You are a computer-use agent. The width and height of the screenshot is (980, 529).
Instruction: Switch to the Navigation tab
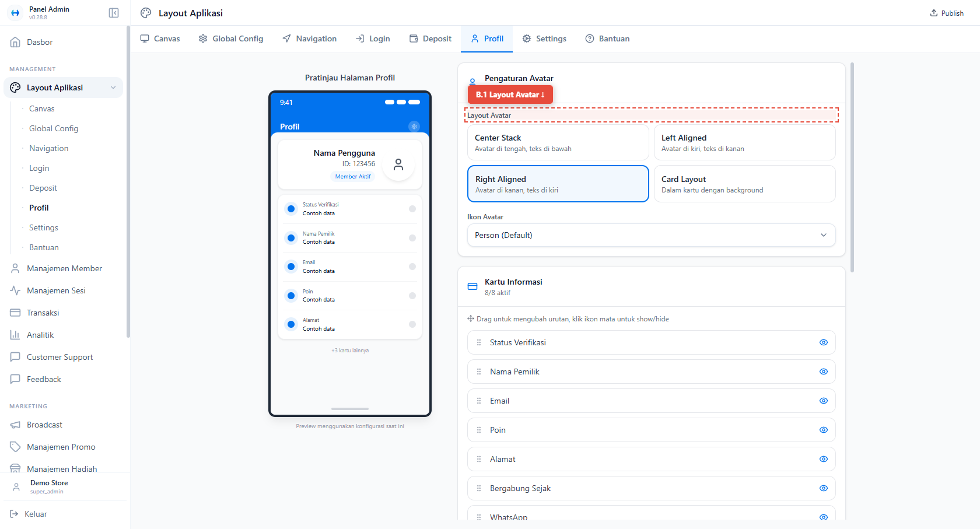coord(309,38)
